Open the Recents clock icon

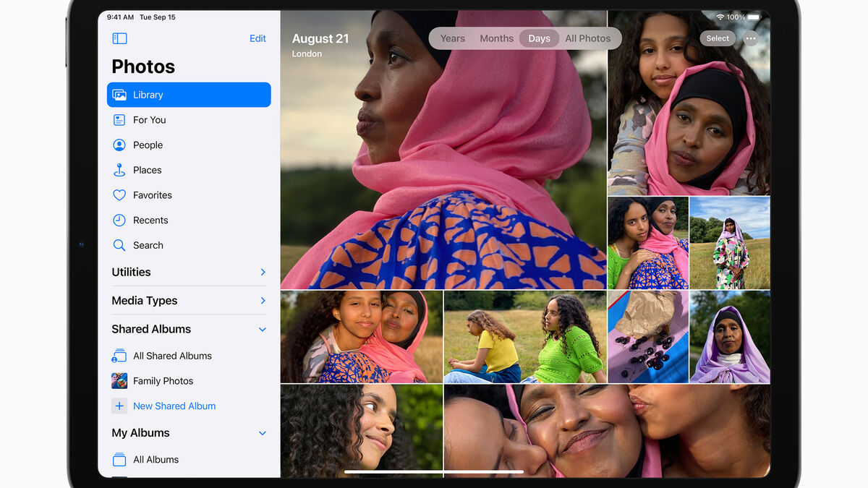(120, 221)
